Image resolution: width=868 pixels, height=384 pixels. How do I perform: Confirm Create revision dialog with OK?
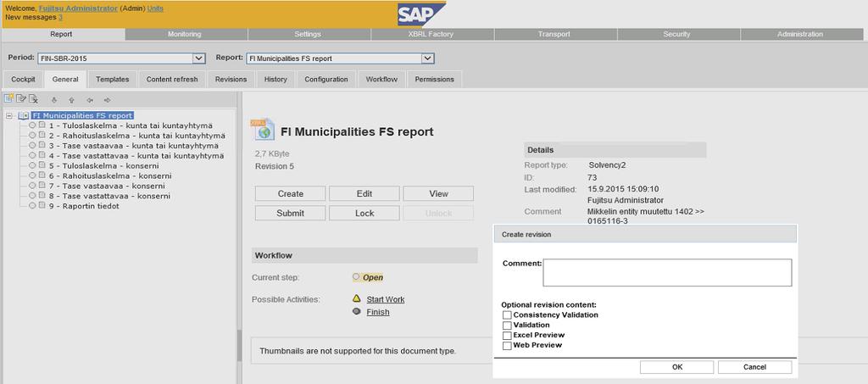point(677,367)
